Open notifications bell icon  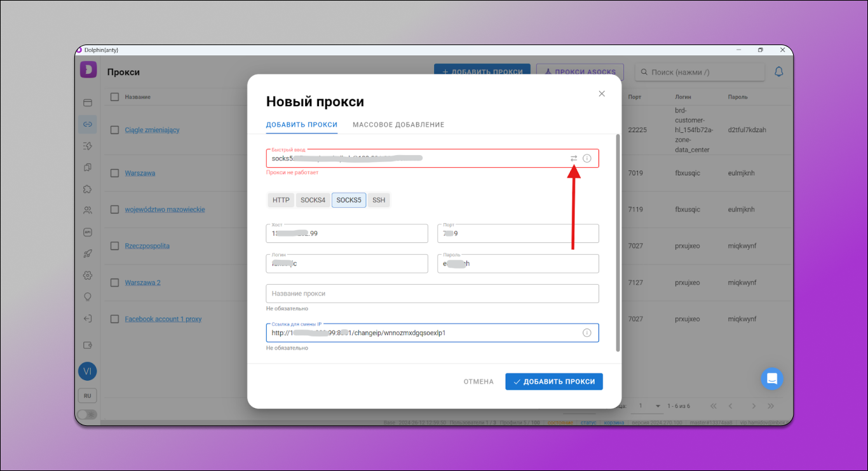point(778,72)
